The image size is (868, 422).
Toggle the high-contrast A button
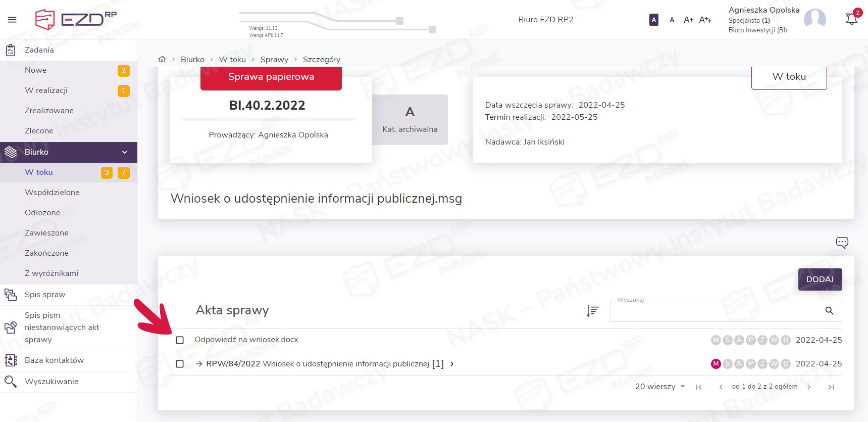click(654, 20)
